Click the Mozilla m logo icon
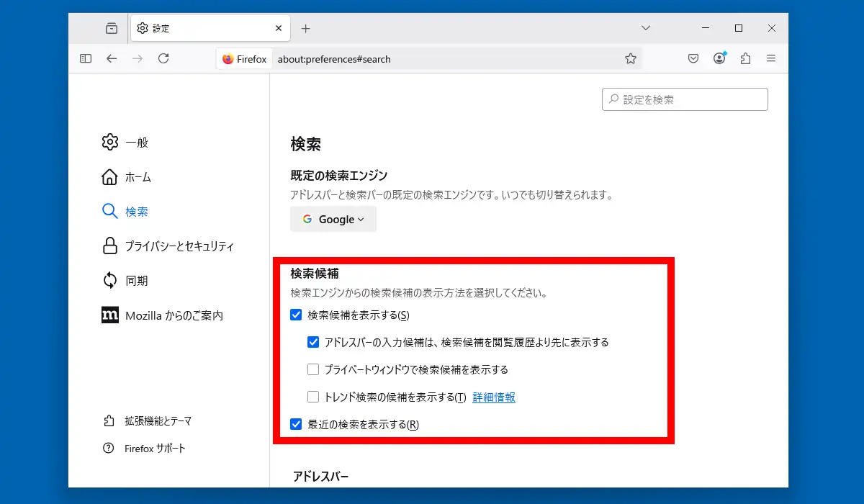864x504 pixels. coord(110,315)
